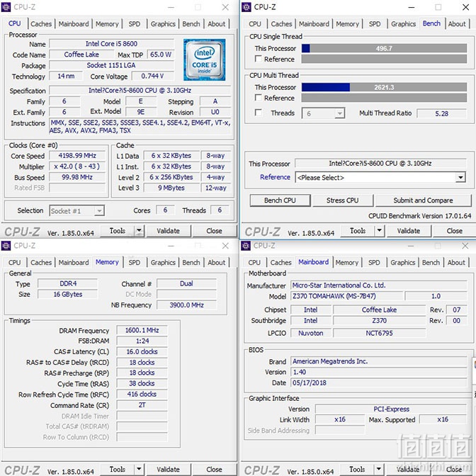Click the Core Voltage 0.744 V value
Screen dimensions: 476x476
click(152, 76)
